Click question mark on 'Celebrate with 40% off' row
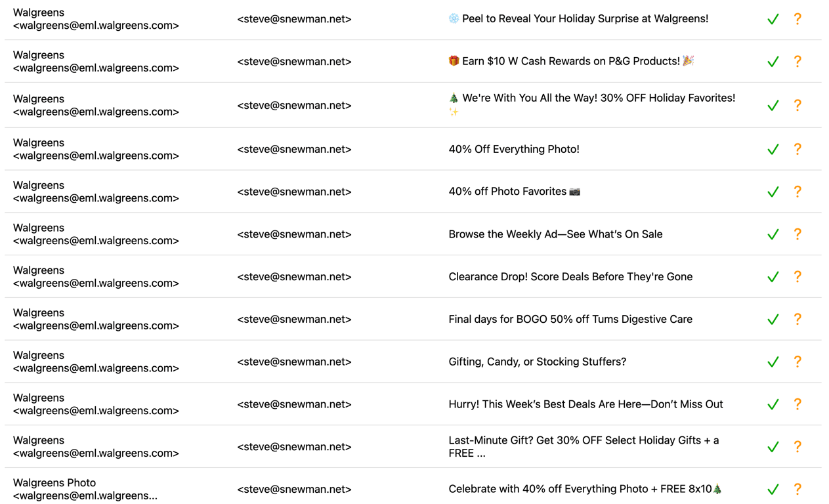This screenshot has width=829, height=504. (797, 490)
